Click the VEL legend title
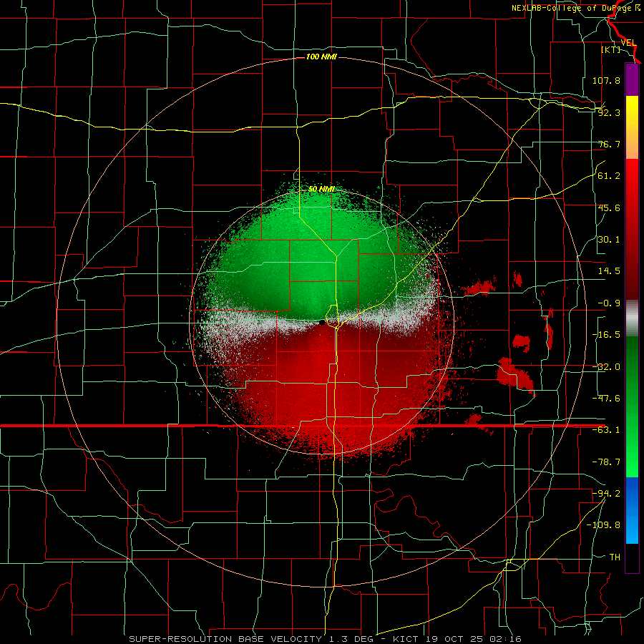Screen dimensions: 644x644 pos(629,43)
